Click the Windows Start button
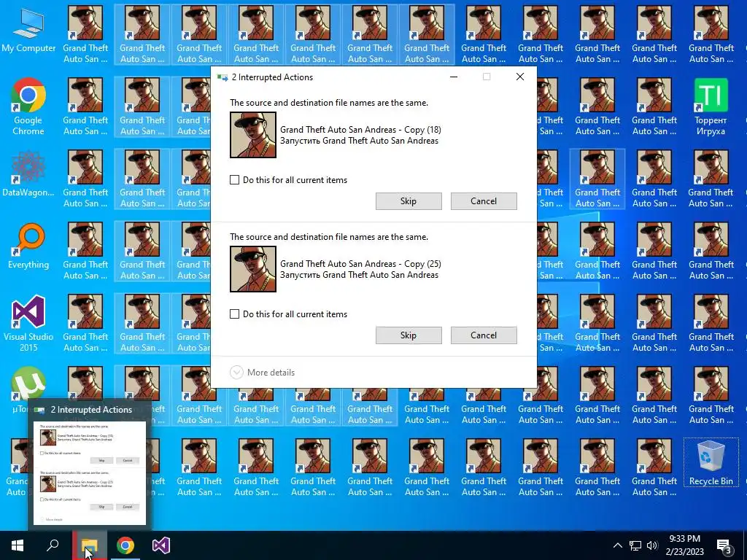Viewport: 747px width, 560px height. tap(18, 545)
